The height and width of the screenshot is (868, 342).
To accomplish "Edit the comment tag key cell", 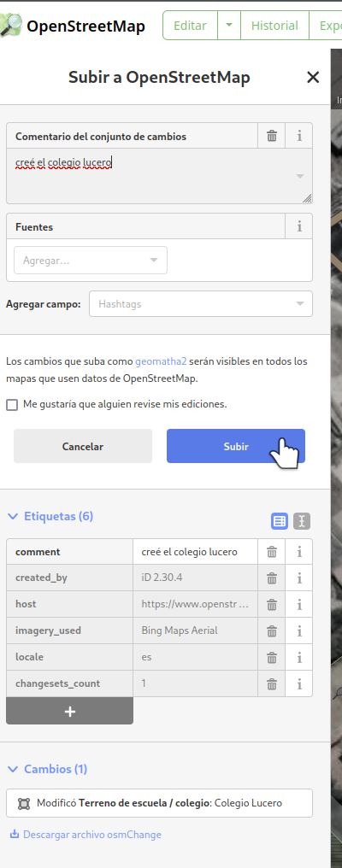I will (x=70, y=552).
